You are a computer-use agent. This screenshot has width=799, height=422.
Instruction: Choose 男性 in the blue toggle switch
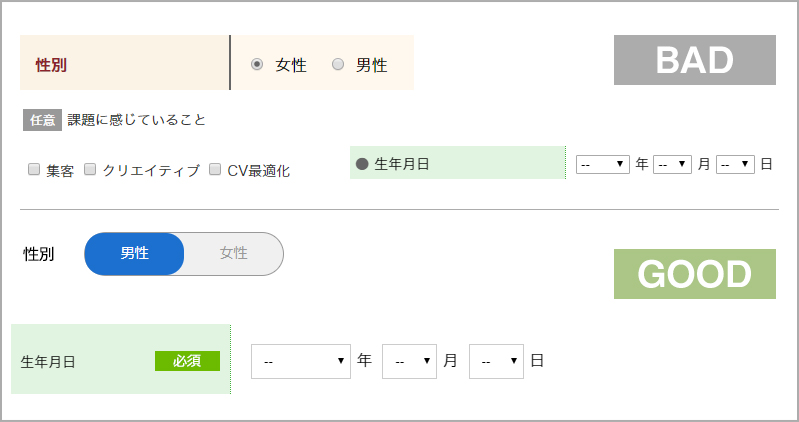[x=135, y=254]
